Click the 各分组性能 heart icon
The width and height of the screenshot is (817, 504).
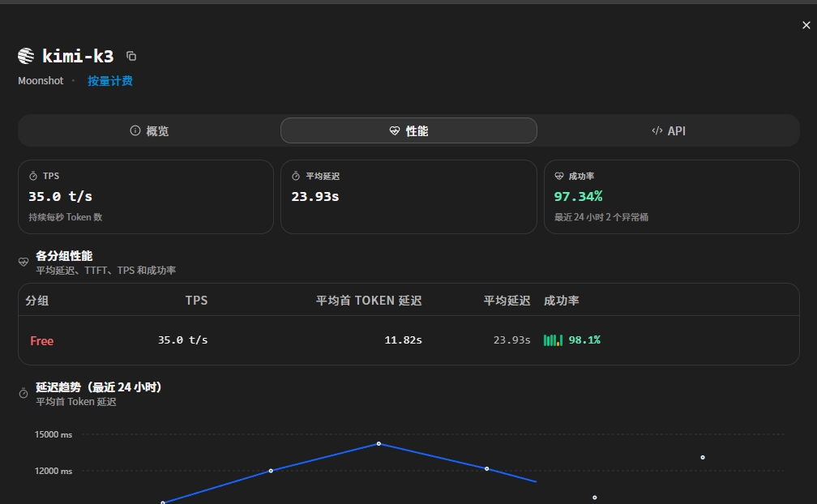pos(24,262)
